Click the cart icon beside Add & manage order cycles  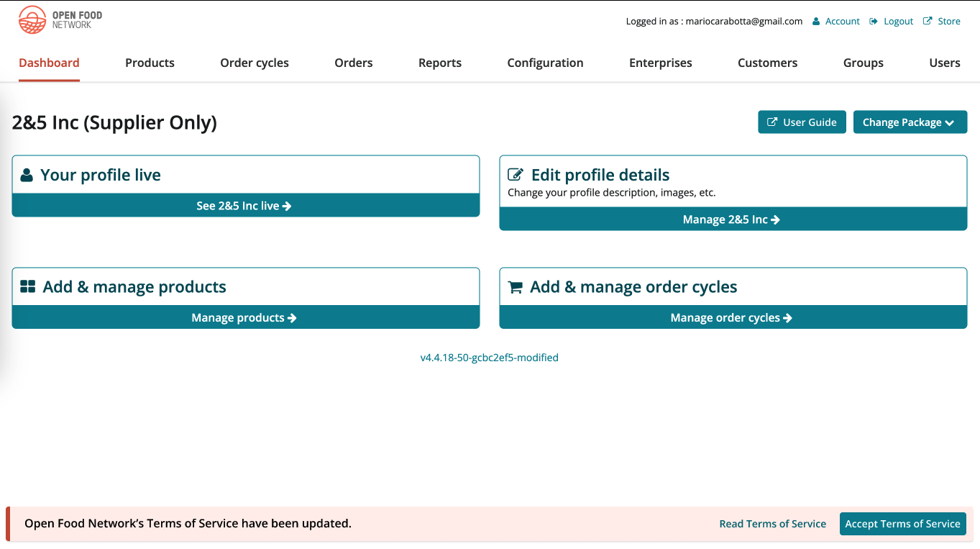[x=515, y=286]
